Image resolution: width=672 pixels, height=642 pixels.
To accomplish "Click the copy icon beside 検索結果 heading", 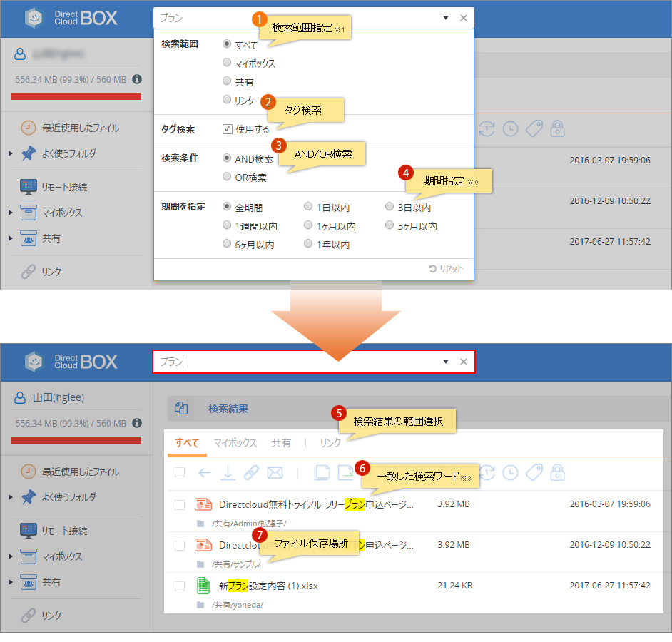I will [x=181, y=409].
